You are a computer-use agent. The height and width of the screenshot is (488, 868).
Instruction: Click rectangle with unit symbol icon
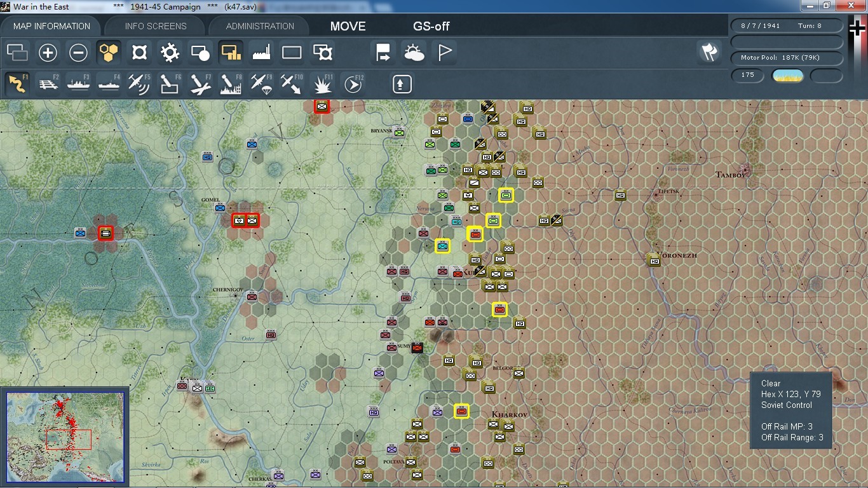tap(322, 53)
